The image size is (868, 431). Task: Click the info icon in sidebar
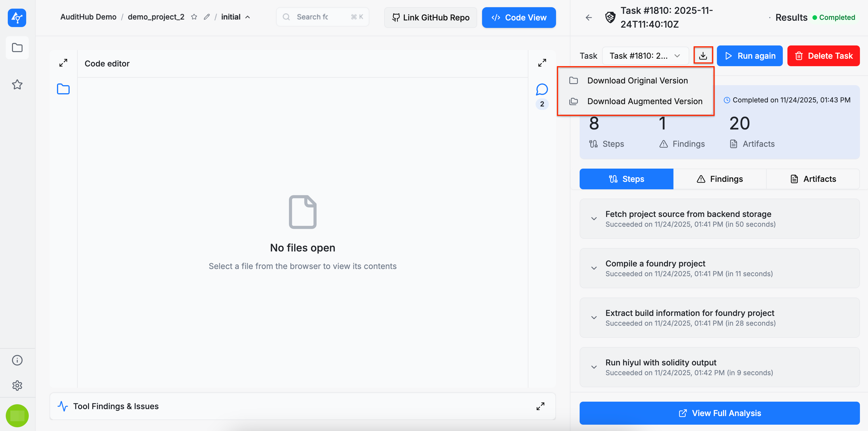17,360
